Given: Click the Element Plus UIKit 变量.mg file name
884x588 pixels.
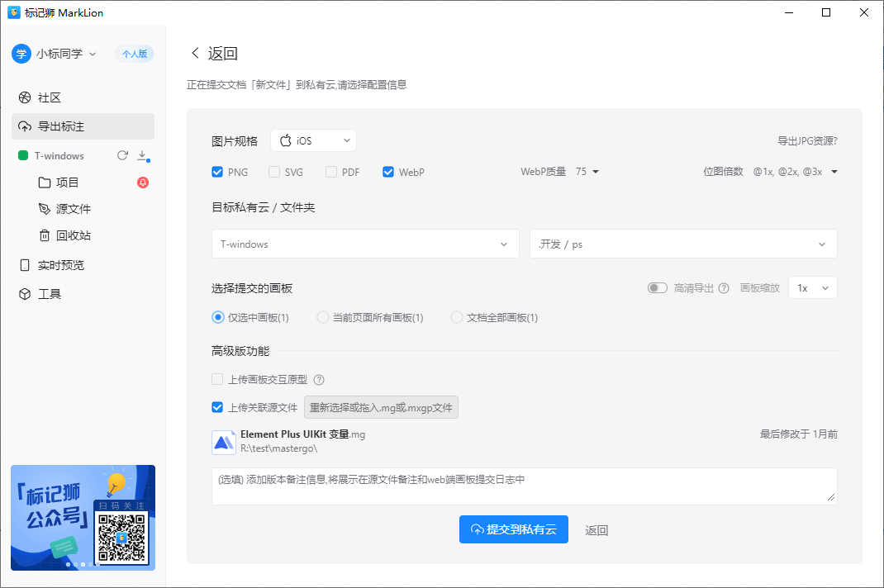Looking at the screenshot, I should [x=302, y=434].
